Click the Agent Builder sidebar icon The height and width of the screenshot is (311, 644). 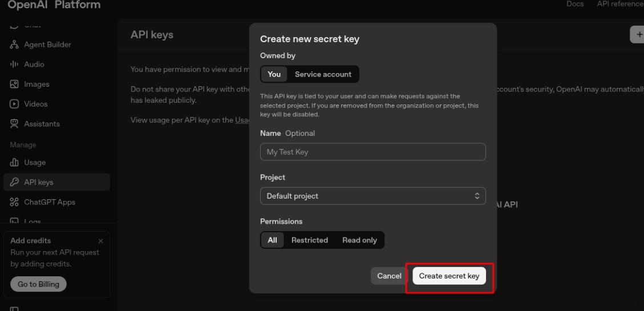point(14,45)
